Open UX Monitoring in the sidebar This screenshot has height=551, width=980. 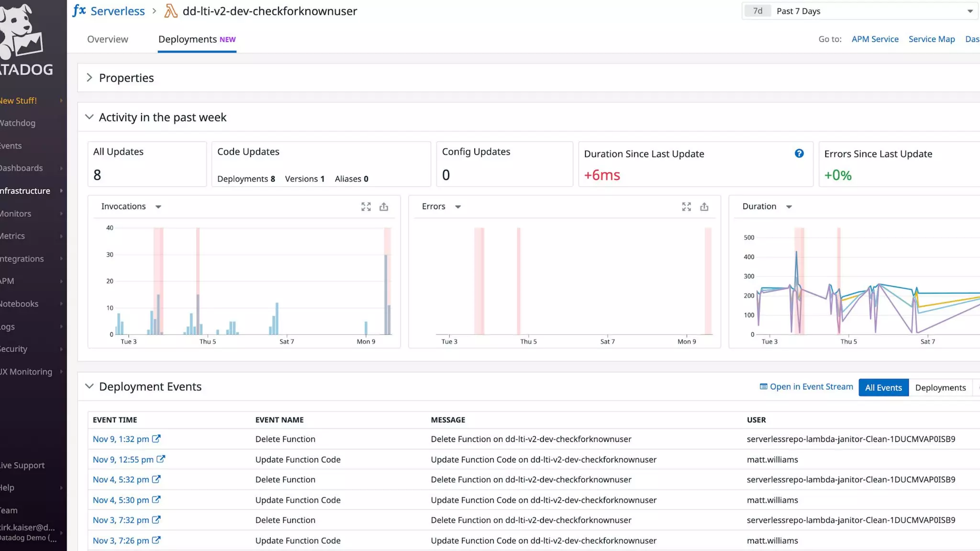click(x=26, y=372)
